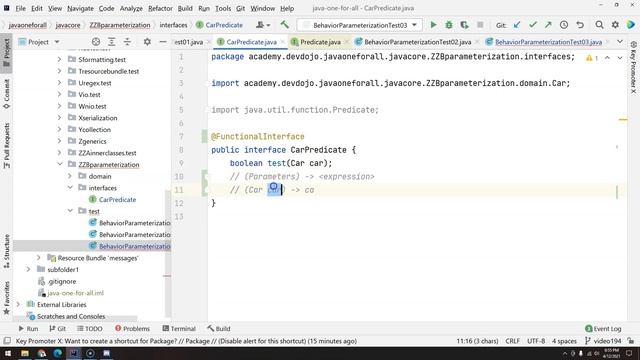640x360 pixels.
Task: Expand the domain folder
Action: (70, 176)
